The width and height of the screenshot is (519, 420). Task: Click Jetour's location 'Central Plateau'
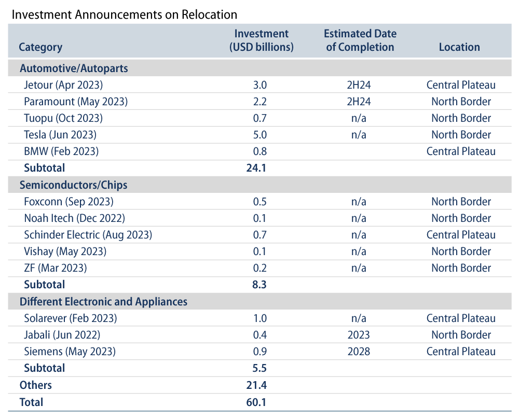click(461, 85)
